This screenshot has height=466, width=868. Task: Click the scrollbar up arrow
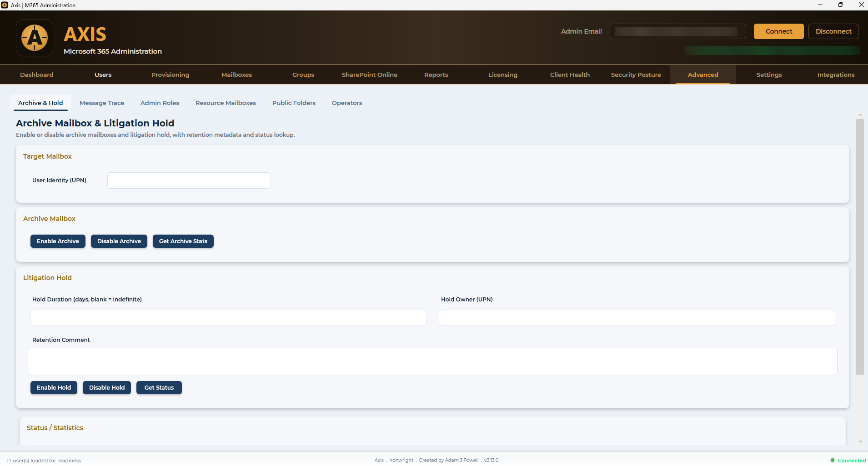[x=860, y=115]
